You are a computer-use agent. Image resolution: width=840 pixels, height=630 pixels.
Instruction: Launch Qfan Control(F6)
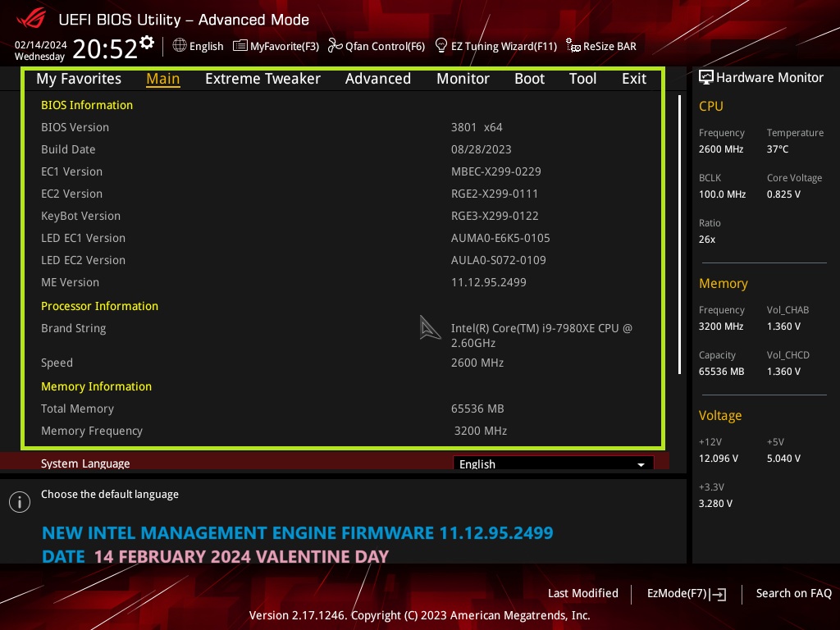tap(377, 46)
